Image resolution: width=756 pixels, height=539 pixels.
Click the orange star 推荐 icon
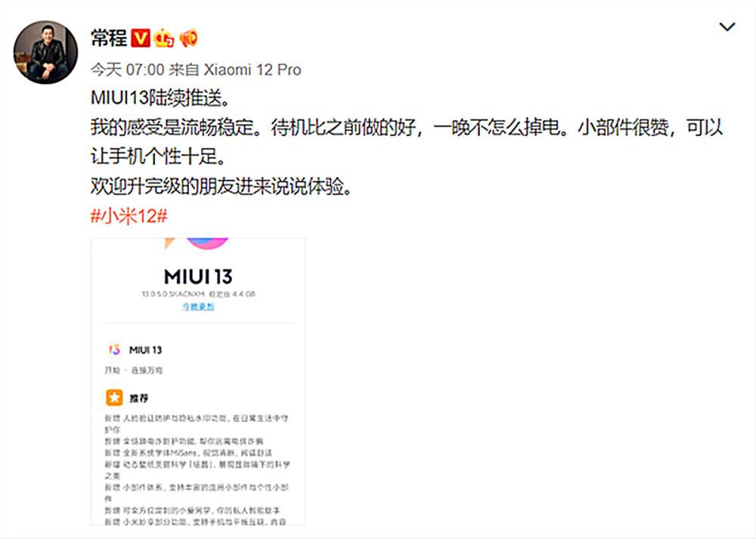(x=114, y=398)
